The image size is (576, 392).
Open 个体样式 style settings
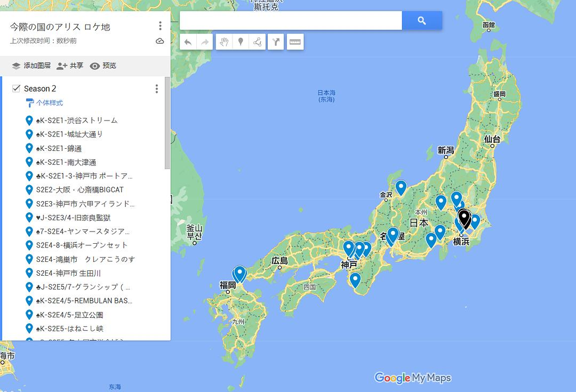pos(49,103)
